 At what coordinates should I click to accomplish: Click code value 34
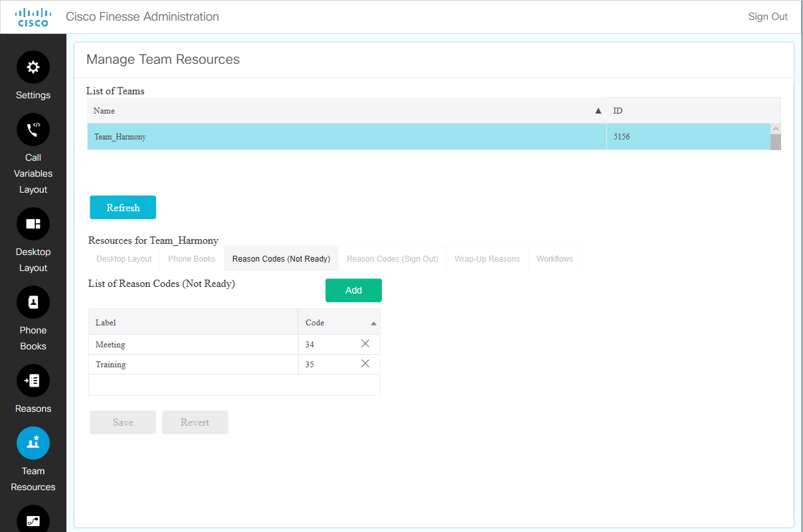pyautogui.click(x=310, y=345)
